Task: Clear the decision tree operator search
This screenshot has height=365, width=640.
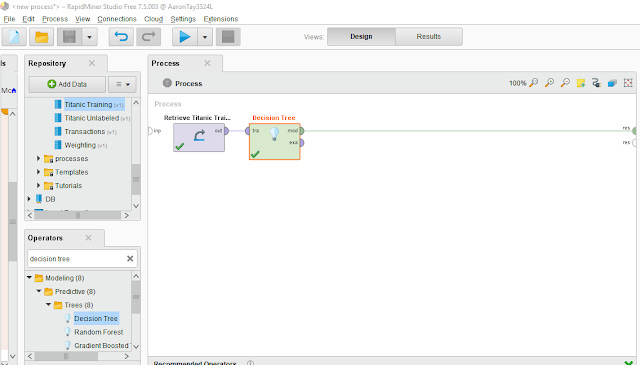Action: click(130, 258)
